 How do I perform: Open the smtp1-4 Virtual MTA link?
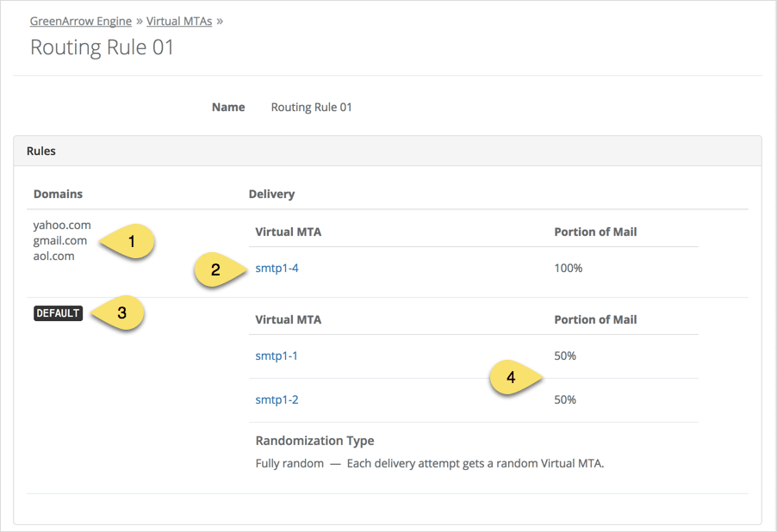277,268
